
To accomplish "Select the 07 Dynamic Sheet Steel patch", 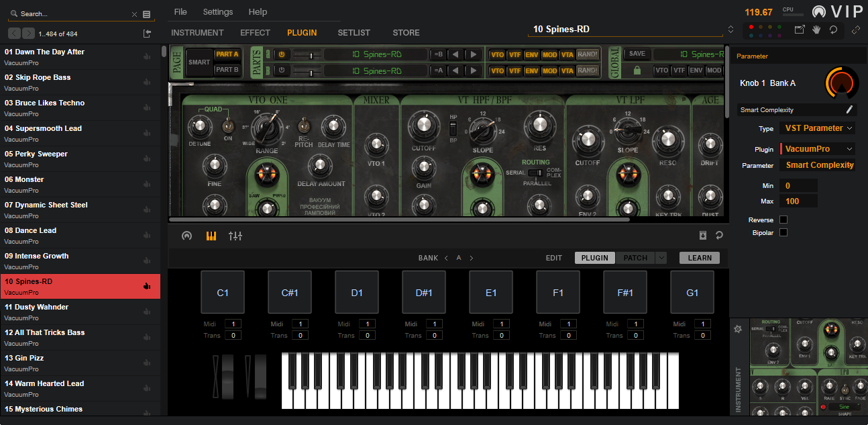I will [x=80, y=210].
